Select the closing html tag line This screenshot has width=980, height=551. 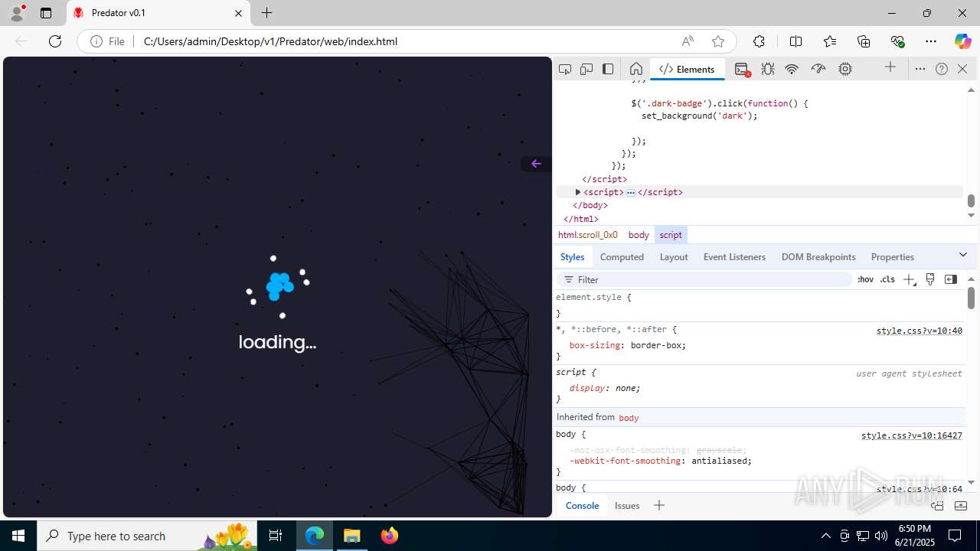[581, 218]
